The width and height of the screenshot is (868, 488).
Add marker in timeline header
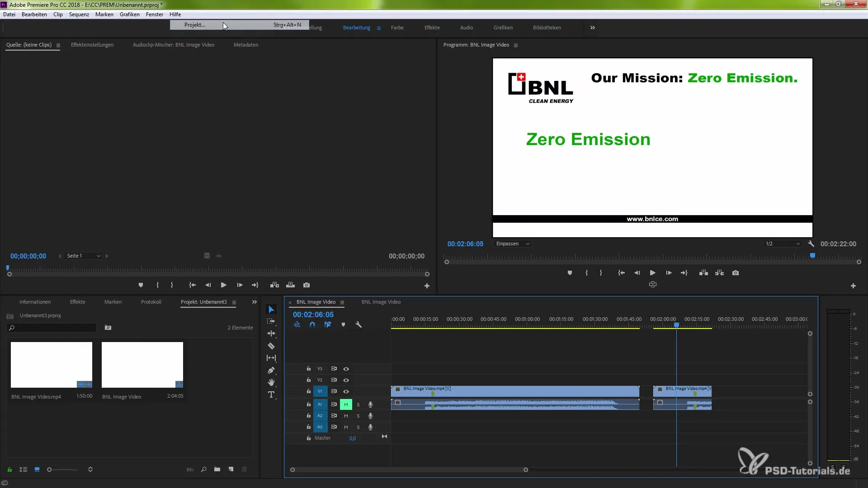tap(343, 325)
